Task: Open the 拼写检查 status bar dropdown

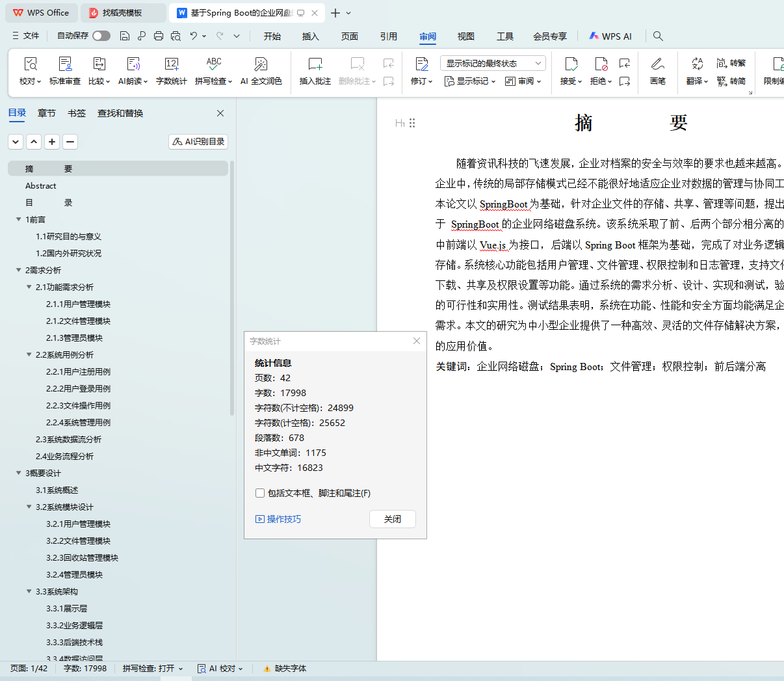Action: [x=153, y=668]
